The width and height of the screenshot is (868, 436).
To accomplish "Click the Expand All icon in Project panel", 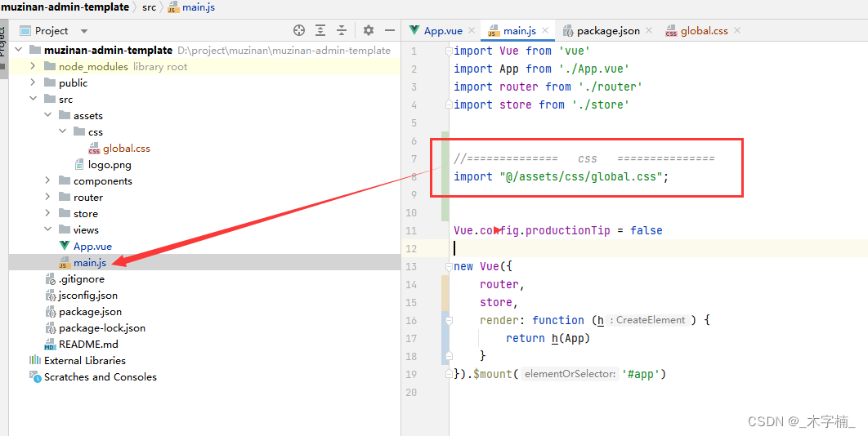I will (320, 30).
